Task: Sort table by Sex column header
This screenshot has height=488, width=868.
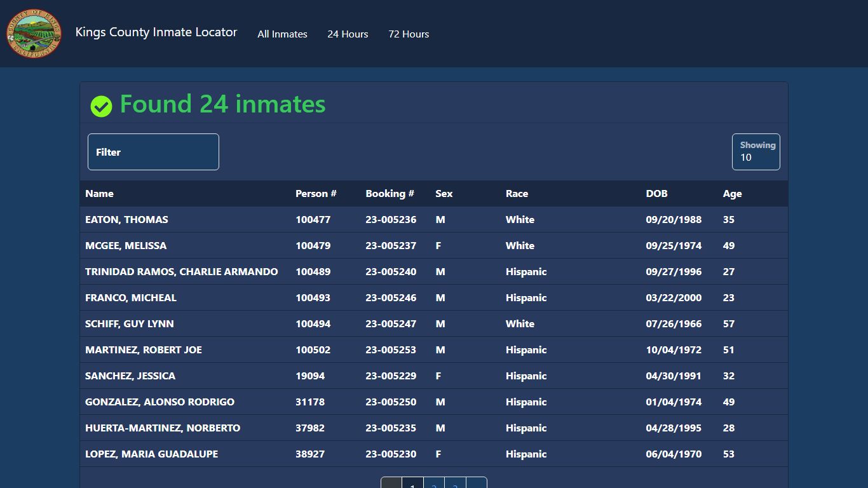Action: (444, 194)
